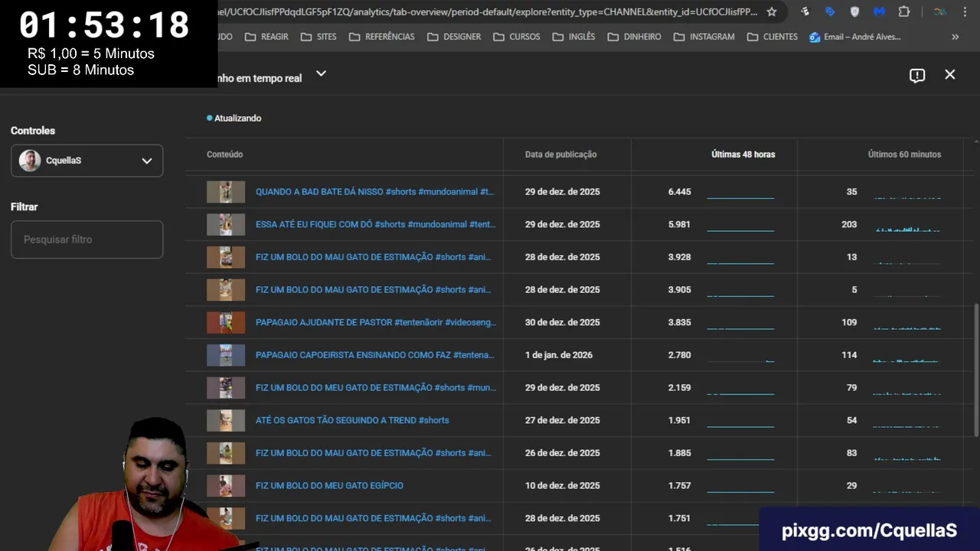Open video 'ESSA ATÉ EU FIQUEI COM DÓ'

(375, 224)
